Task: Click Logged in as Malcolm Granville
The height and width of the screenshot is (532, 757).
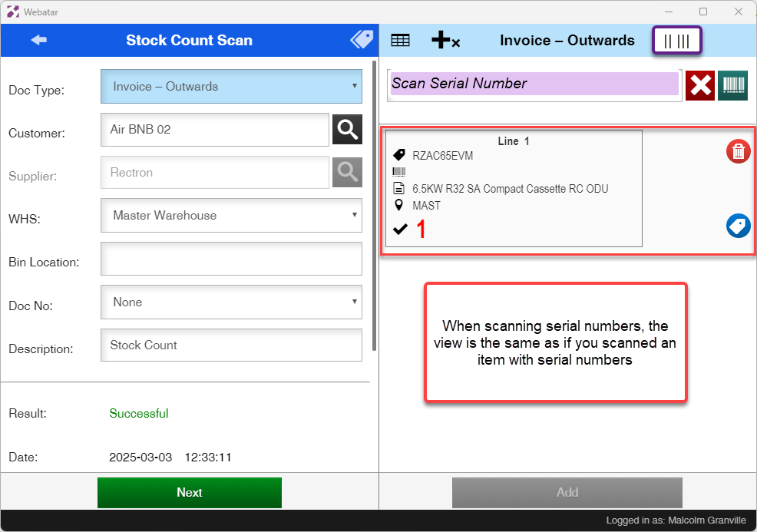Action: click(676, 520)
